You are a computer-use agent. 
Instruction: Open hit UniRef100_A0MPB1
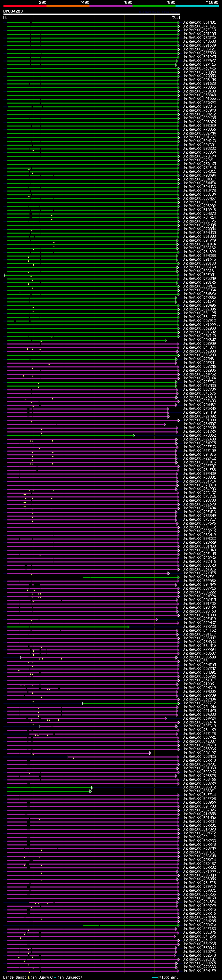(199, 764)
